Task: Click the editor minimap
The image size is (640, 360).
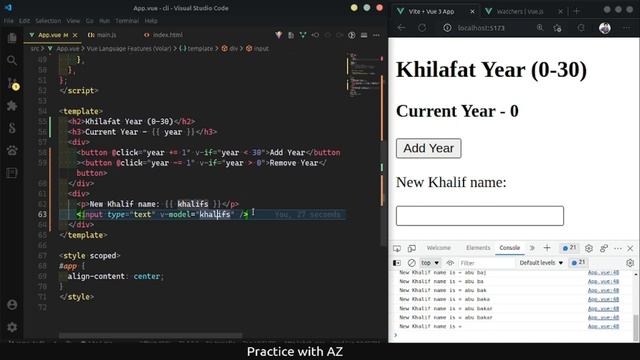Action: tap(364, 76)
